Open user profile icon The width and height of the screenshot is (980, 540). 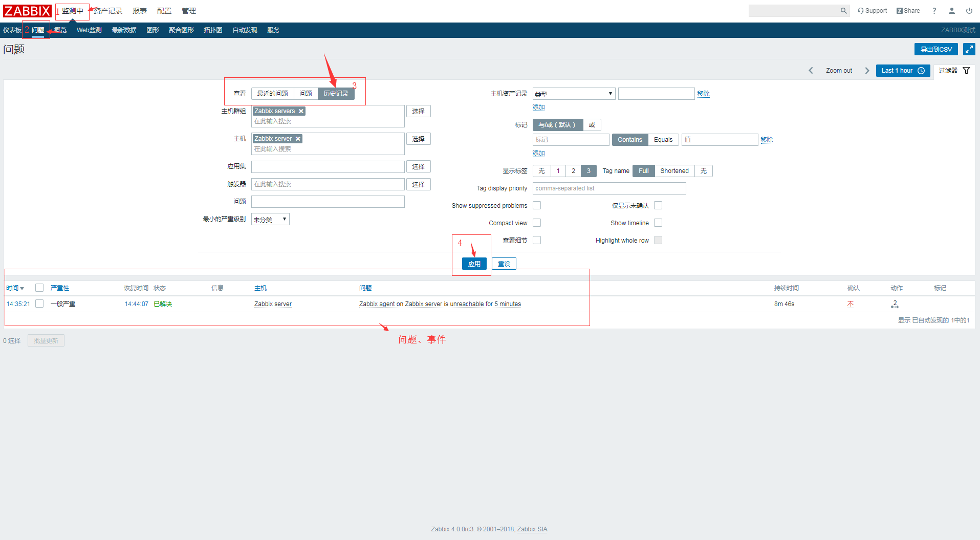(x=952, y=11)
